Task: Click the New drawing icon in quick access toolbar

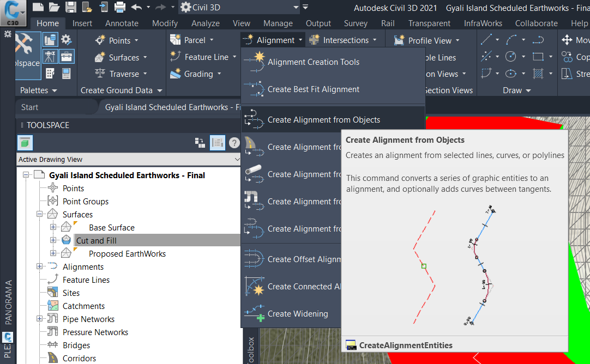Action: [x=38, y=7]
